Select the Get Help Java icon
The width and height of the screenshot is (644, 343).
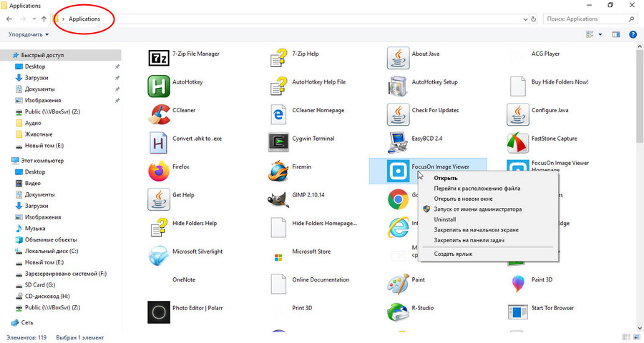[159, 199]
